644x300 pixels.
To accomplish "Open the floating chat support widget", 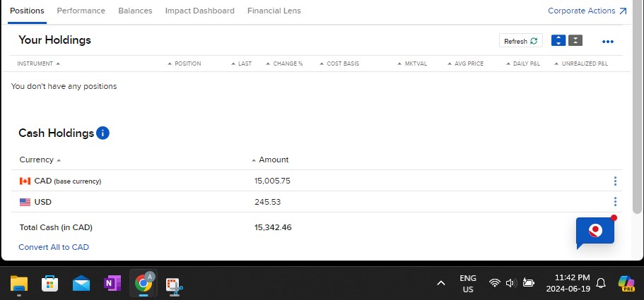I will 595,231.
